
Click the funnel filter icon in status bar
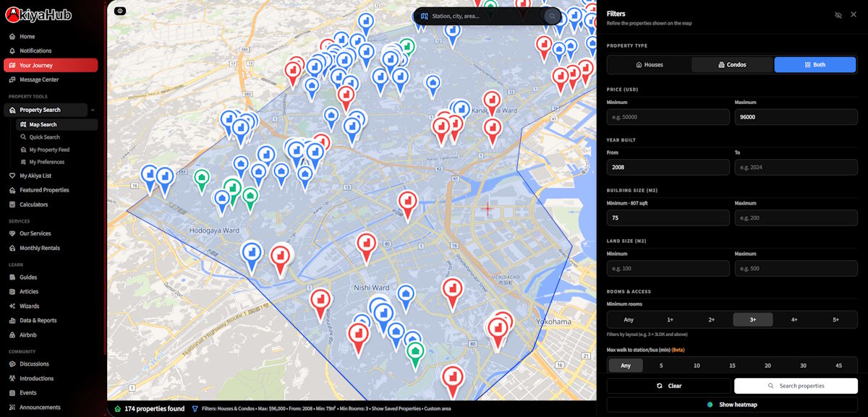click(x=195, y=409)
